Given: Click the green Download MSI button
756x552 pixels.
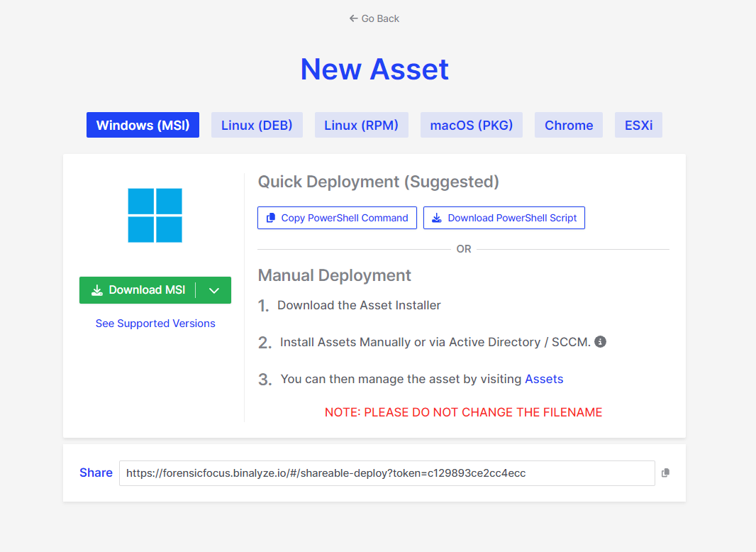Looking at the screenshot, I should tap(138, 290).
